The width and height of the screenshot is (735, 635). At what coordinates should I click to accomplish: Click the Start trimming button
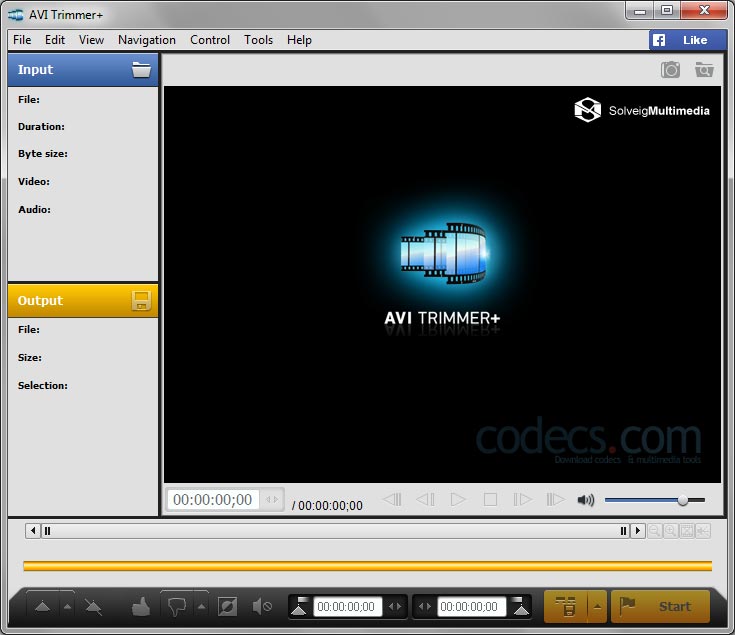(x=660, y=607)
